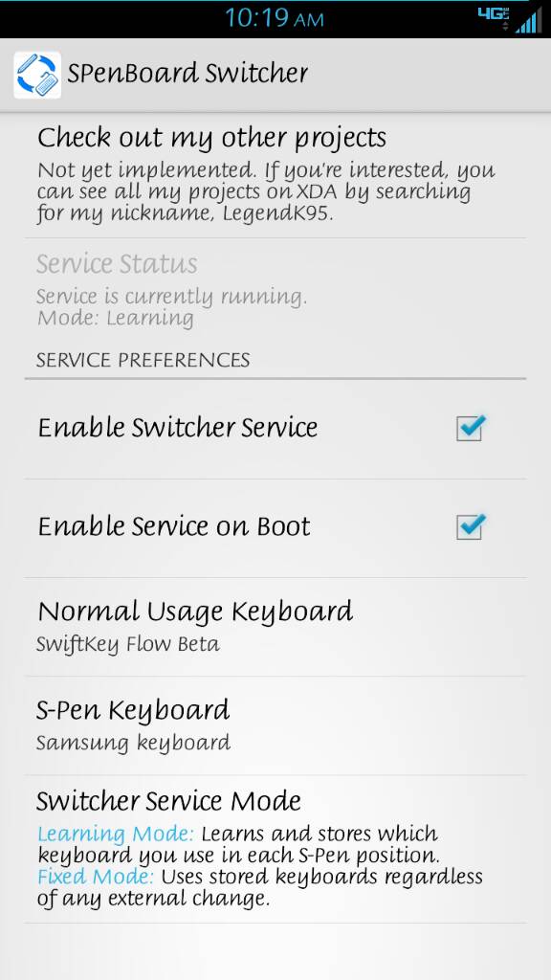Viewport: 551px width, 980px height.
Task: Click the blue Learning Mode text
Action: 116,834
